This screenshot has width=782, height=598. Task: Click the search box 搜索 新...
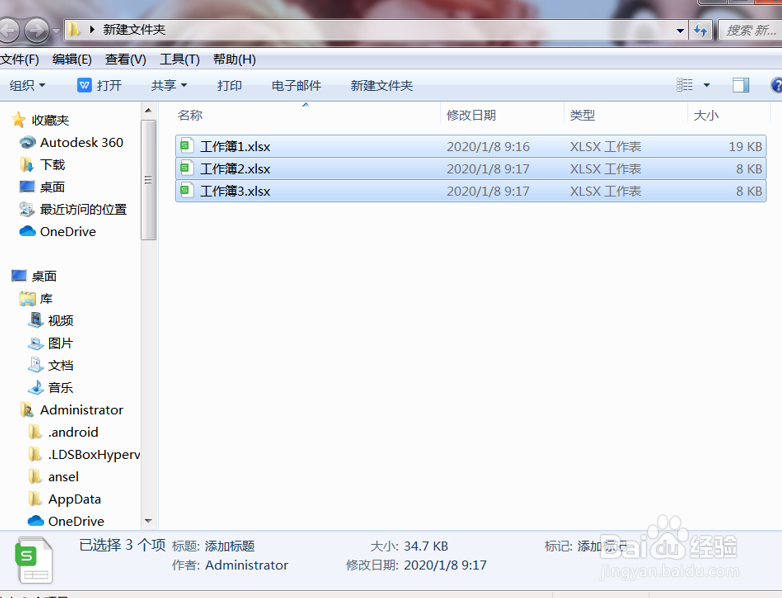tap(750, 30)
